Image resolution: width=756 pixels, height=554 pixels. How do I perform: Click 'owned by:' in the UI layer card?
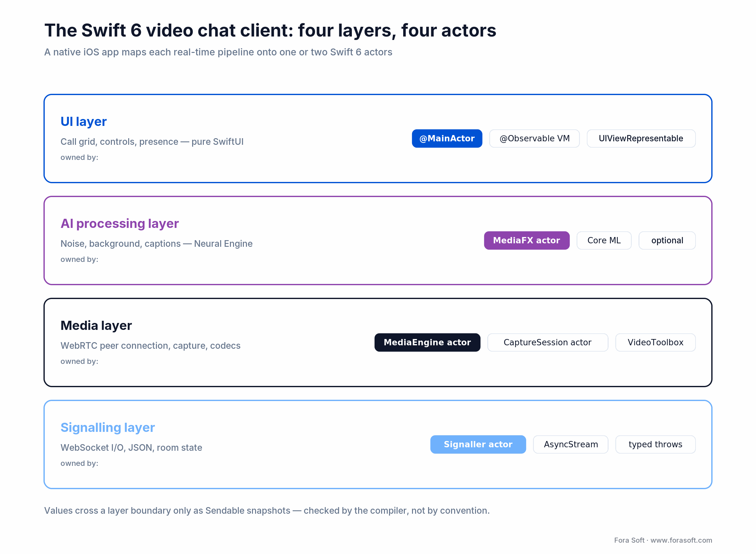tap(79, 157)
